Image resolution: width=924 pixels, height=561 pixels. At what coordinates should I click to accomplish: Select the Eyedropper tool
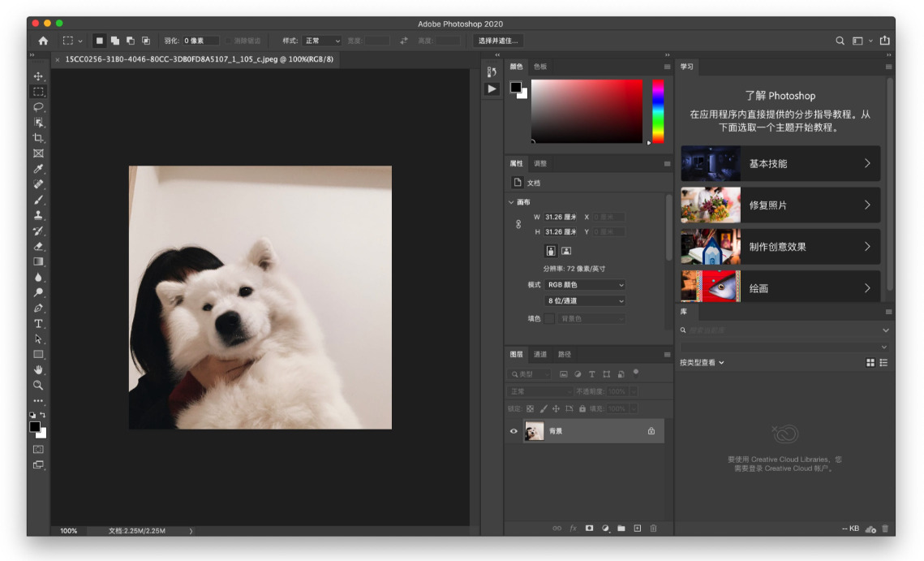point(38,169)
